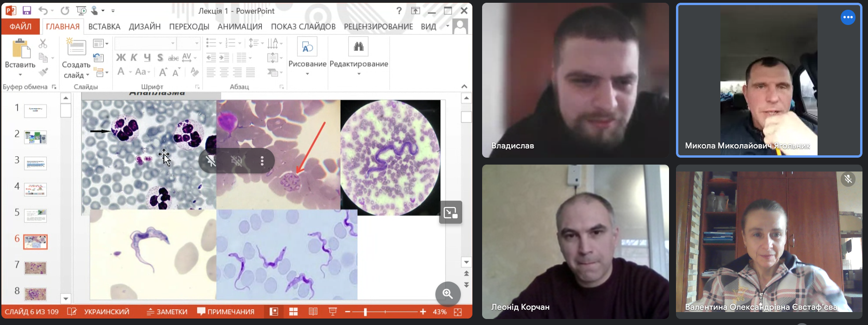Toggle microphone mute on slide overlay
The image size is (868, 325).
(211, 161)
